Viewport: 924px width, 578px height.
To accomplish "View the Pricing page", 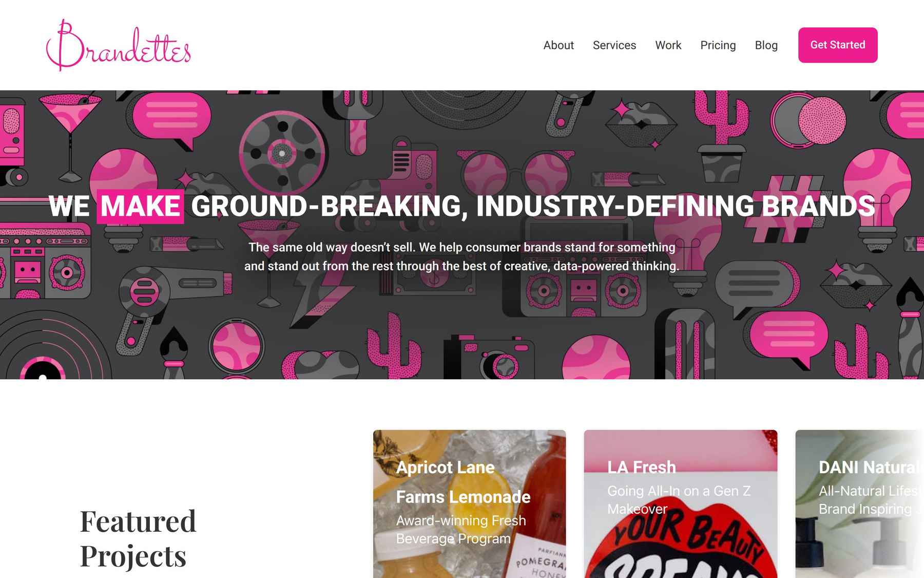I will pos(718,45).
